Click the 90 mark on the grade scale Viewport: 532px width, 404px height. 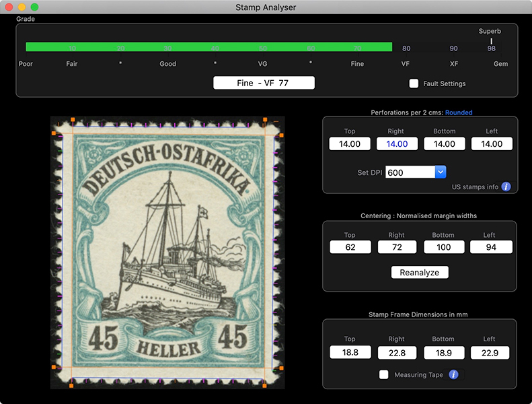(x=453, y=48)
